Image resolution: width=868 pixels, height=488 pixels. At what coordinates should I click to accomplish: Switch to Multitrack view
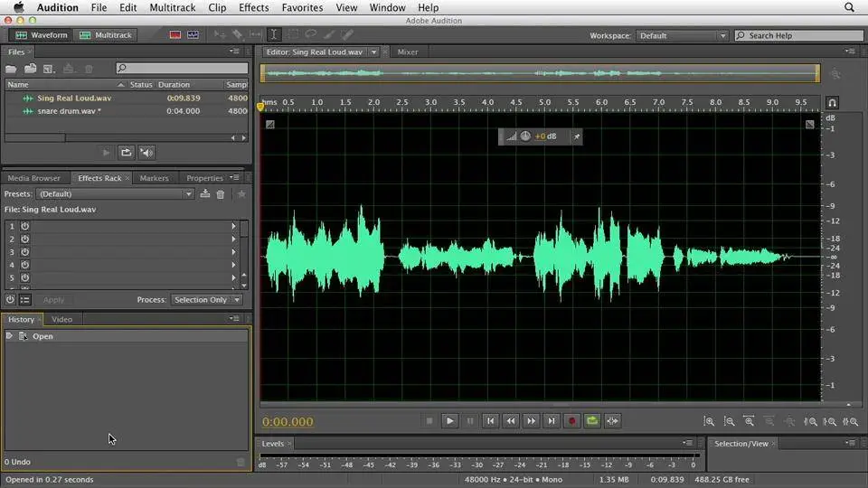pyautogui.click(x=105, y=35)
